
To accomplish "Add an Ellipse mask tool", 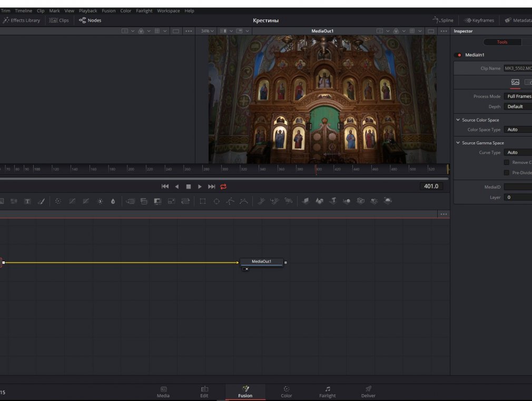I will coord(216,201).
